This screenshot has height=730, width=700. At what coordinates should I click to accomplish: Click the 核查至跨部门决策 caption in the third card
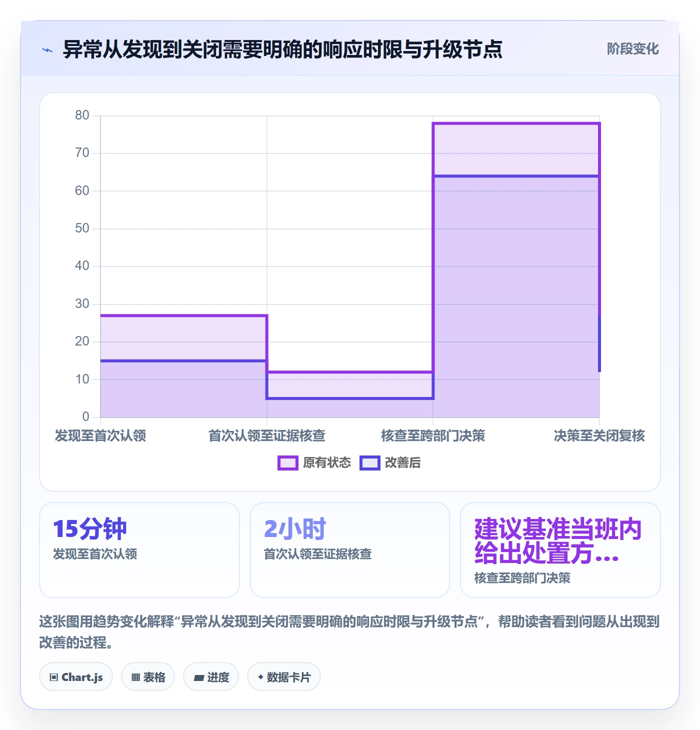click(x=522, y=578)
